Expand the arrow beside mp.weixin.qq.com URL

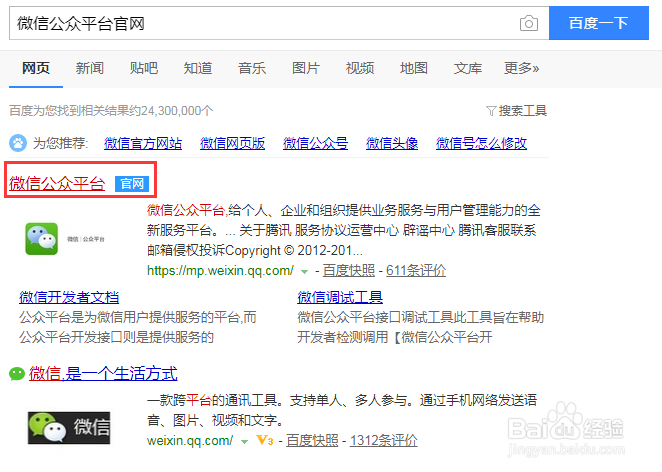tap(303, 271)
